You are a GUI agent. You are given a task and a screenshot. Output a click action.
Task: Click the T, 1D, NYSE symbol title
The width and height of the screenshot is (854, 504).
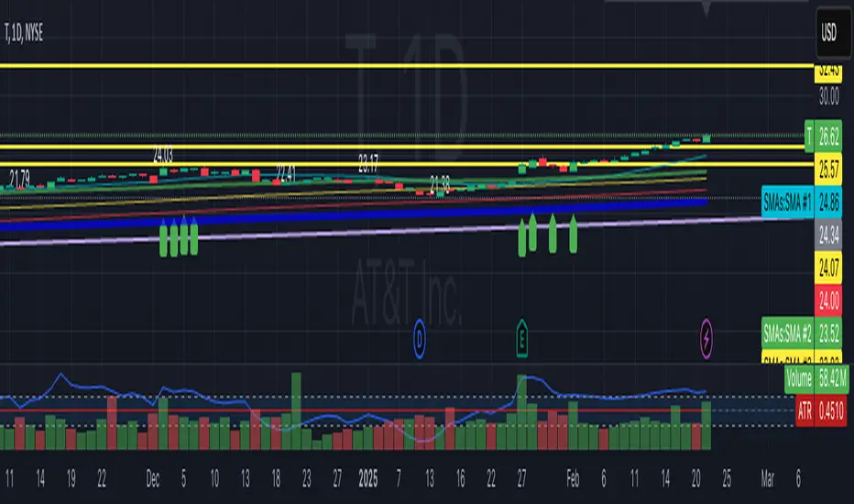(24, 33)
